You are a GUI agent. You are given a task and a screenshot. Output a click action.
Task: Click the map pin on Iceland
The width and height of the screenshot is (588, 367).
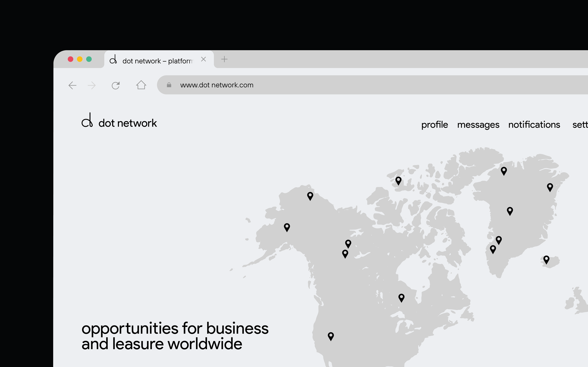click(546, 259)
